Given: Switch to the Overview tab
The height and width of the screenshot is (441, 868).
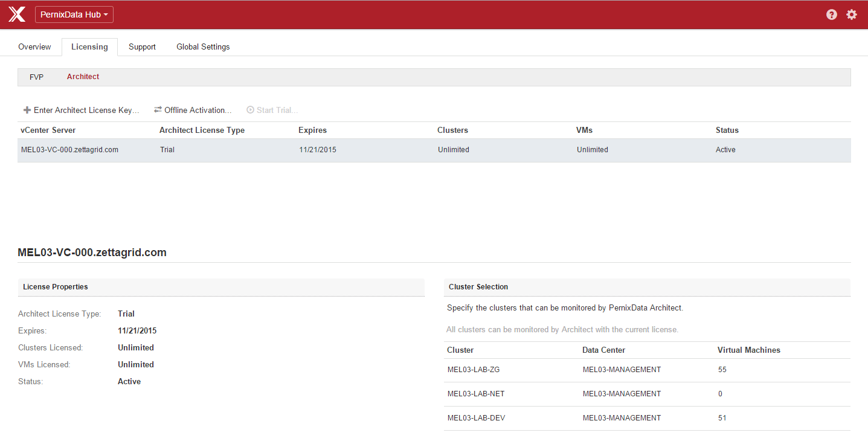Looking at the screenshot, I should pyautogui.click(x=34, y=47).
